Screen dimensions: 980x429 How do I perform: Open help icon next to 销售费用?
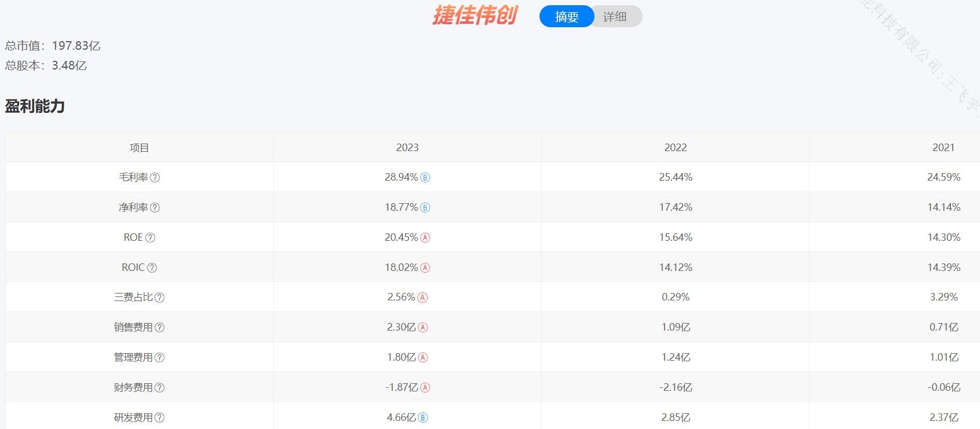[159, 328]
